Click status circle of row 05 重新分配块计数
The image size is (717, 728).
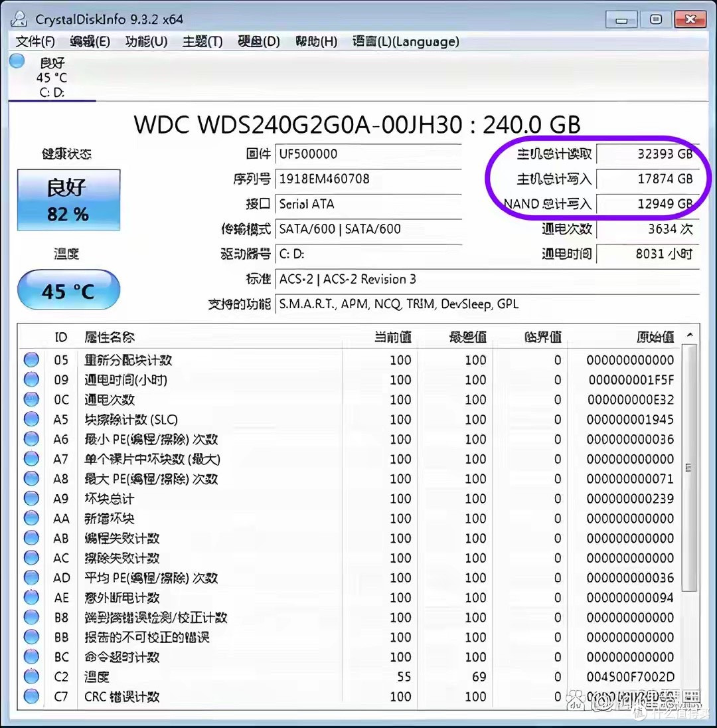point(31,360)
